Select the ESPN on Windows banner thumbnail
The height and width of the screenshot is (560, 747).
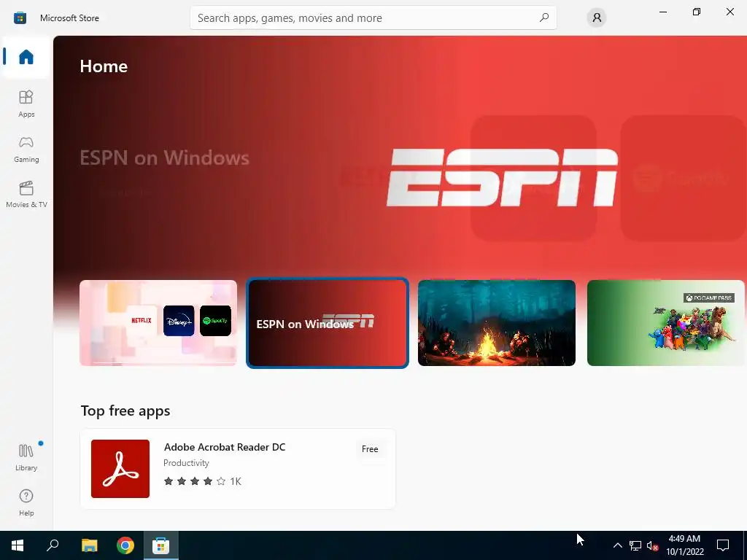(328, 323)
